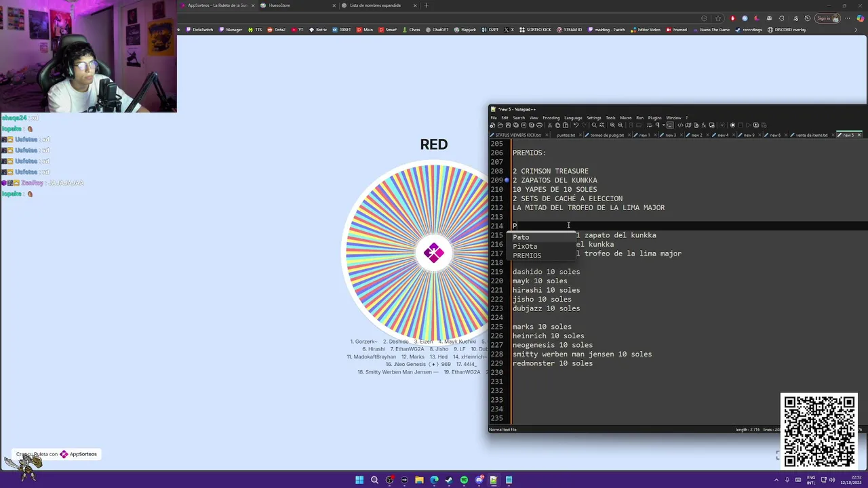Open Discord from the taskbar
The height and width of the screenshot is (488, 868).
(479, 480)
